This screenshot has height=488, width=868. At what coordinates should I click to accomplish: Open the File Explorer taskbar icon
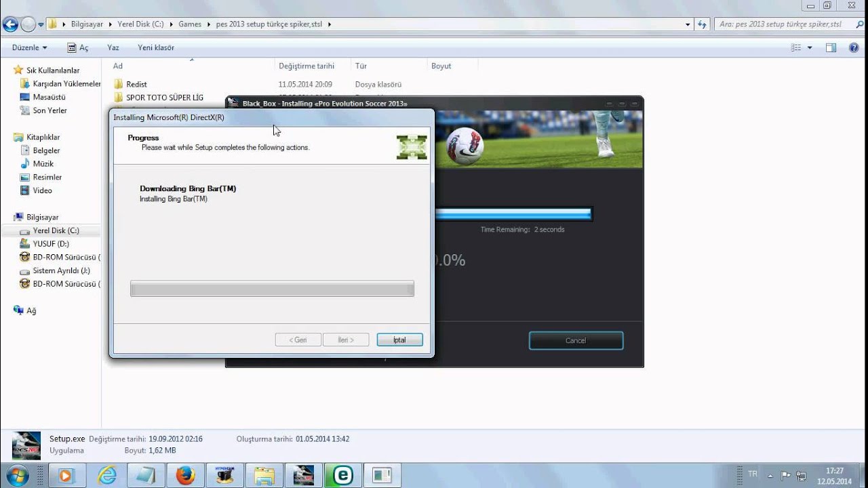[x=264, y=476]
